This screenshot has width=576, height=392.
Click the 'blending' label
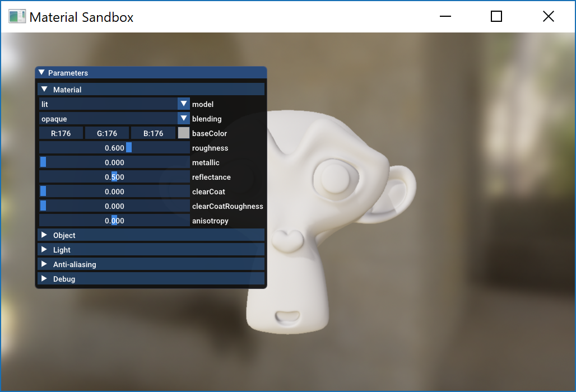tap(207, 119)
